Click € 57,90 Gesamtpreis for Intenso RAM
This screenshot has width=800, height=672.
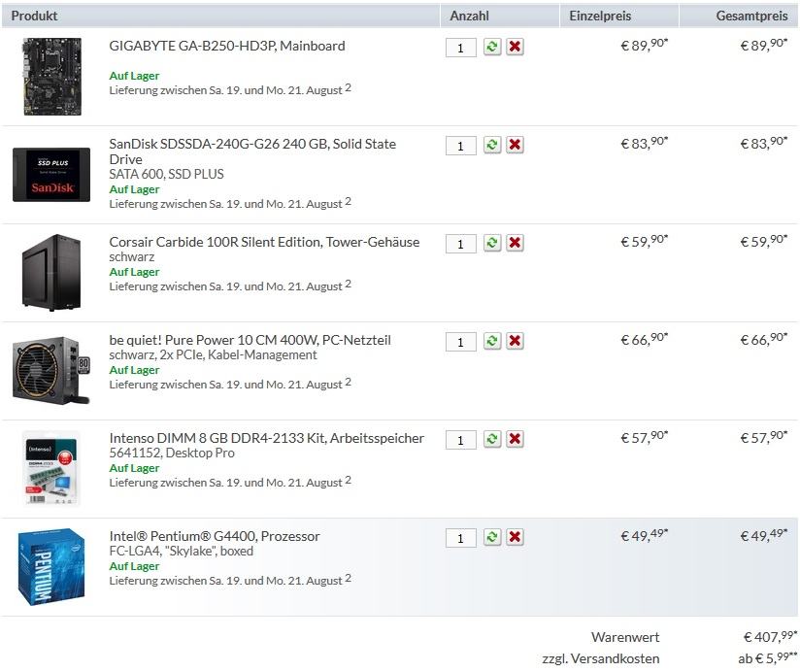[x=763, y=437]
